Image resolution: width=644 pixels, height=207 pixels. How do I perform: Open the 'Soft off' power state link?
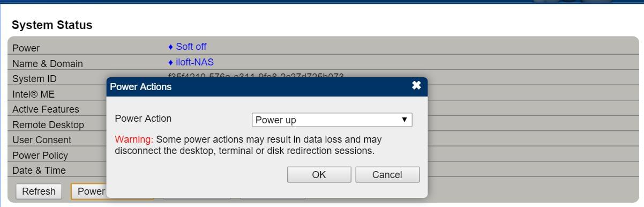(x=191, y=47)
